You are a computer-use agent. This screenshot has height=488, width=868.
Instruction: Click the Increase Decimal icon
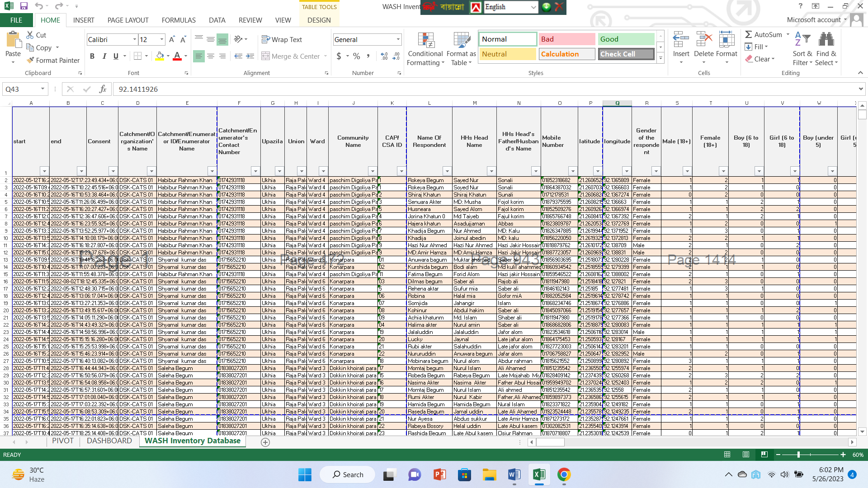click(x=384, y=56)
